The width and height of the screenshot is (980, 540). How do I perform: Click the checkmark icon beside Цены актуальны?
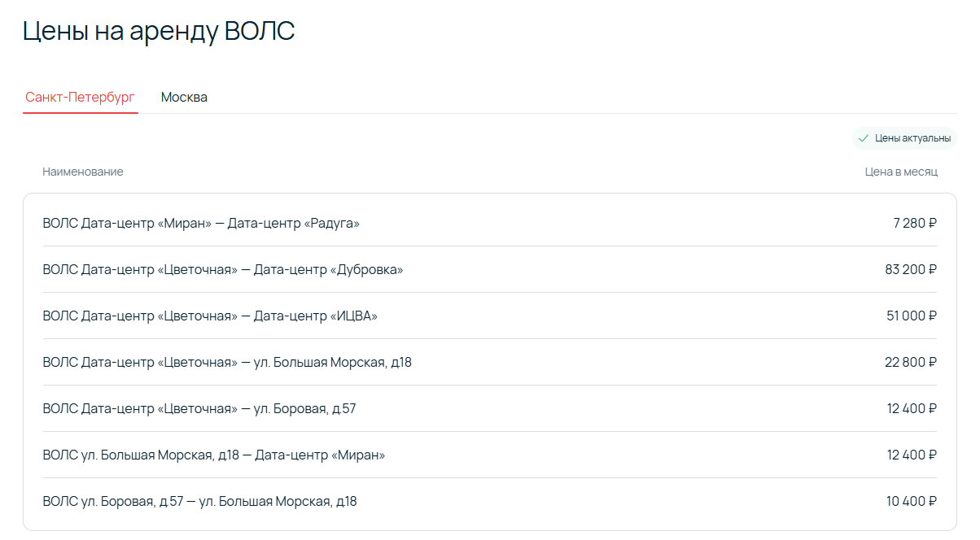click(x=864, y=138)
